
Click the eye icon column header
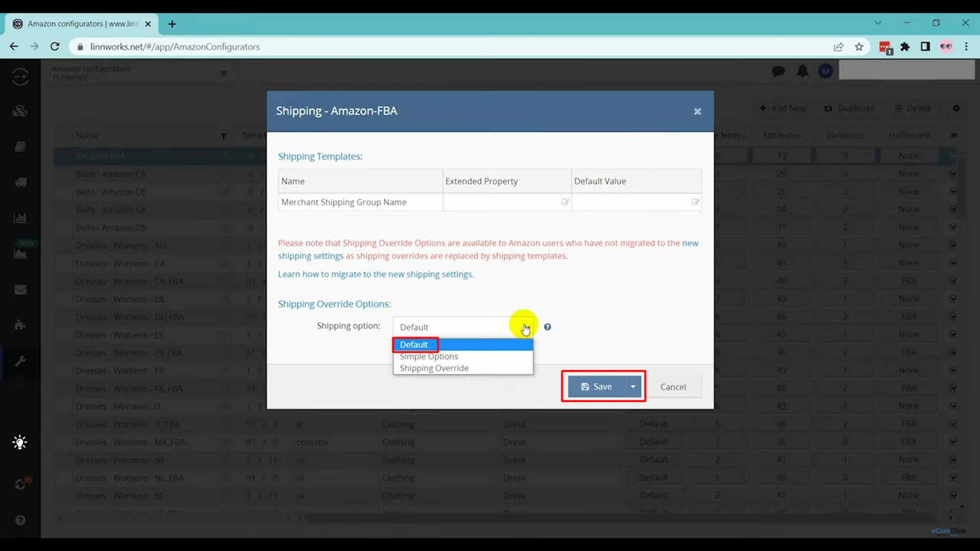(954, 135)
